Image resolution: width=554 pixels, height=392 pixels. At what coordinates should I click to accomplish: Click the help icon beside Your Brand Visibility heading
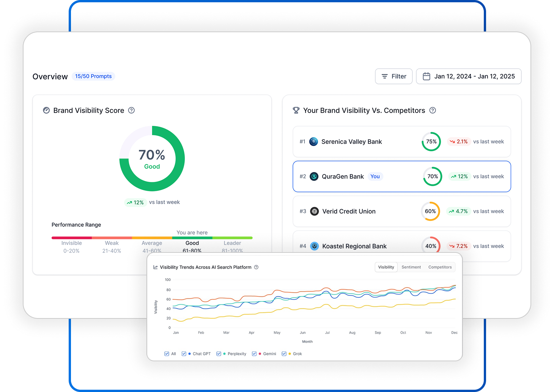pos(433,110)
